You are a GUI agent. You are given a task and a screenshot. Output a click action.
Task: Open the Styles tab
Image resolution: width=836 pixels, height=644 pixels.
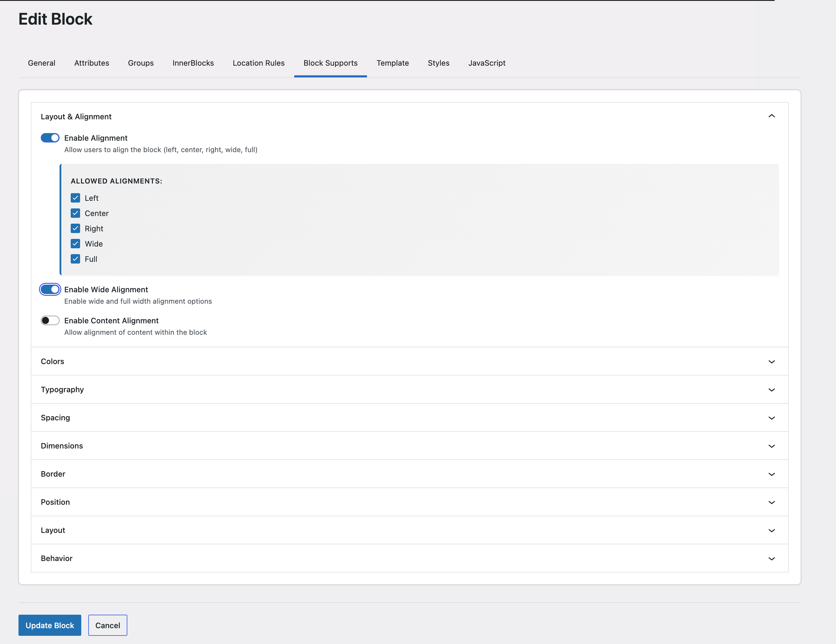pos(438,63)
